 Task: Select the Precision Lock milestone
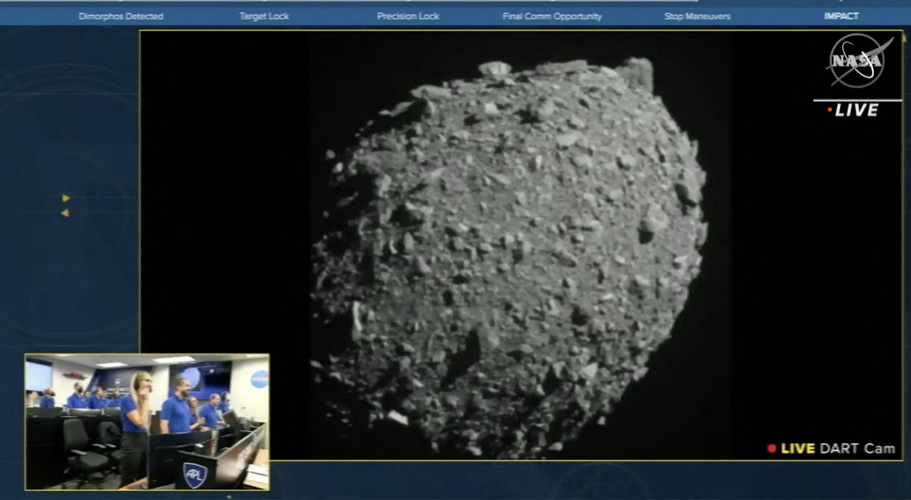tap(408, 17)
